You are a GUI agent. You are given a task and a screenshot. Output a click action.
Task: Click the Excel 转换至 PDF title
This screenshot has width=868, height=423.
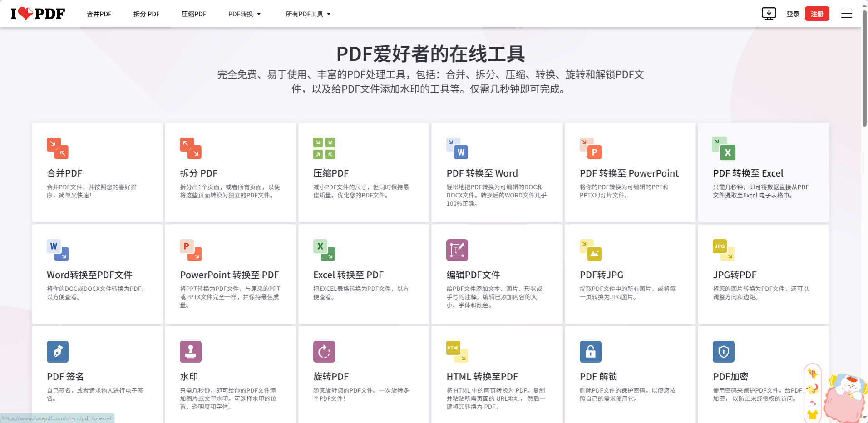(349, 275)
